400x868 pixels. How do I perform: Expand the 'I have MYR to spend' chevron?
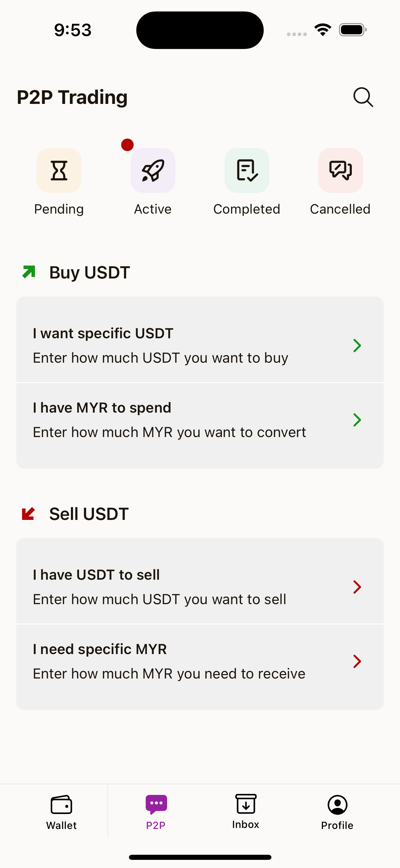point(357,420)
